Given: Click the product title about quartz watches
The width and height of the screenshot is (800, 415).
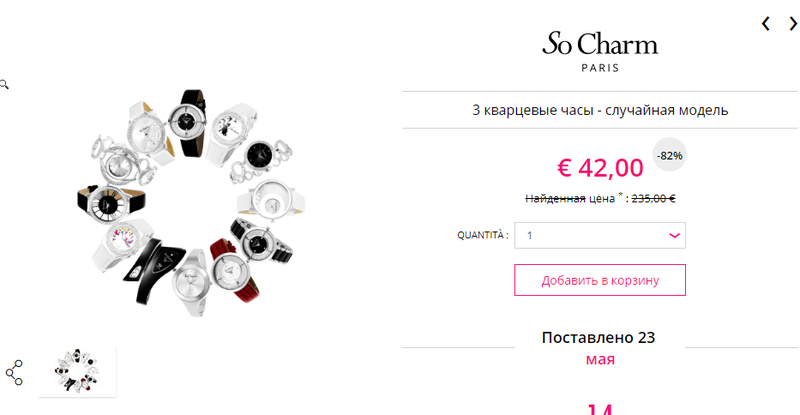Looking at the screenshot, I should [x=600, y=110].
